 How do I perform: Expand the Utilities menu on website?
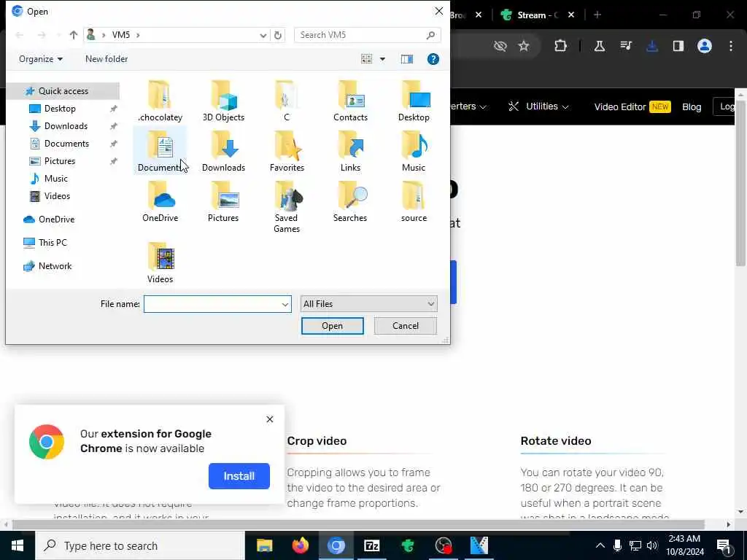coord(538,106)
